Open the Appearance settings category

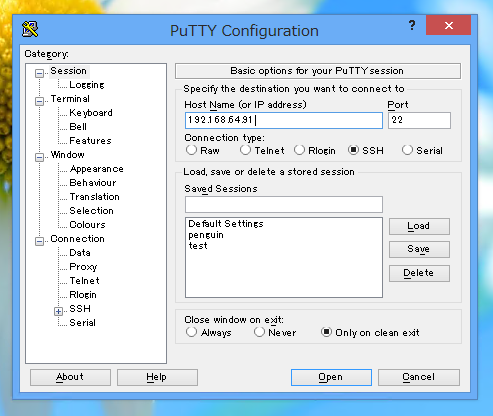coord(97,169)
